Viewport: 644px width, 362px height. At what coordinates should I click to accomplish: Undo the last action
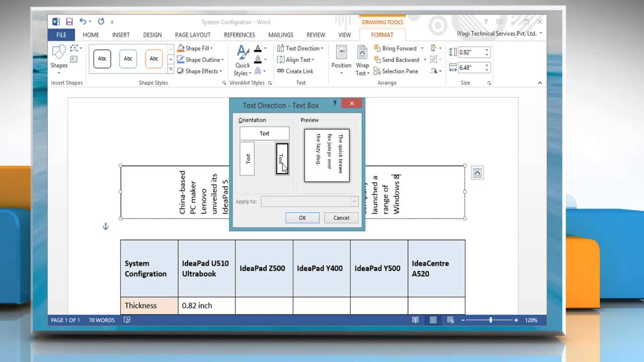[x=83, y=22]
